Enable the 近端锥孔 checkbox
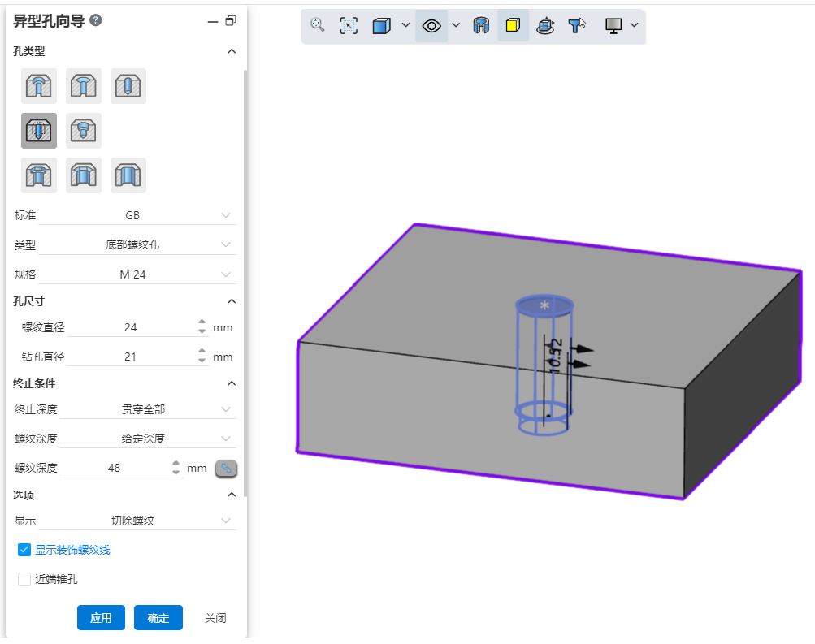The height and width of the screenshot is (644, 815). click(24, 579)
